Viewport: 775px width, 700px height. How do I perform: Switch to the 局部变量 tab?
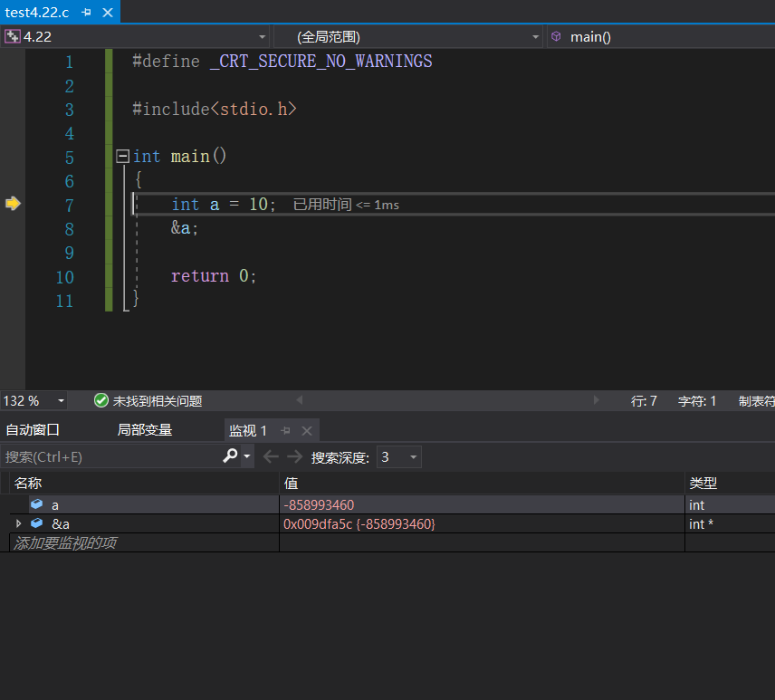coord(145,430)
